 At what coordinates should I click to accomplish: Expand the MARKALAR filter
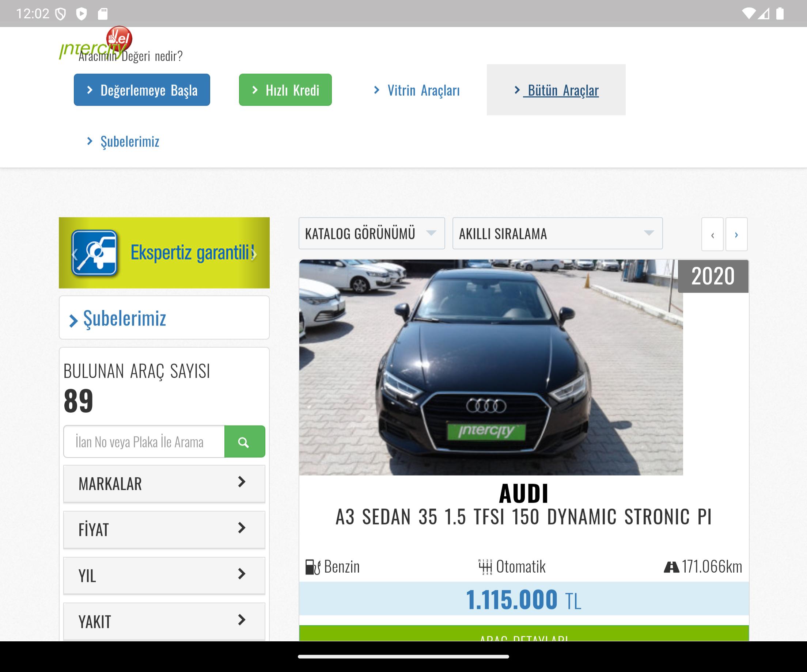164,484
